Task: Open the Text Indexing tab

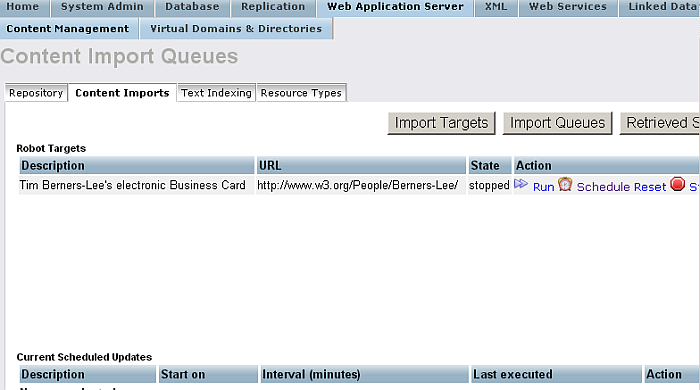Action: (x=216, y=93)
